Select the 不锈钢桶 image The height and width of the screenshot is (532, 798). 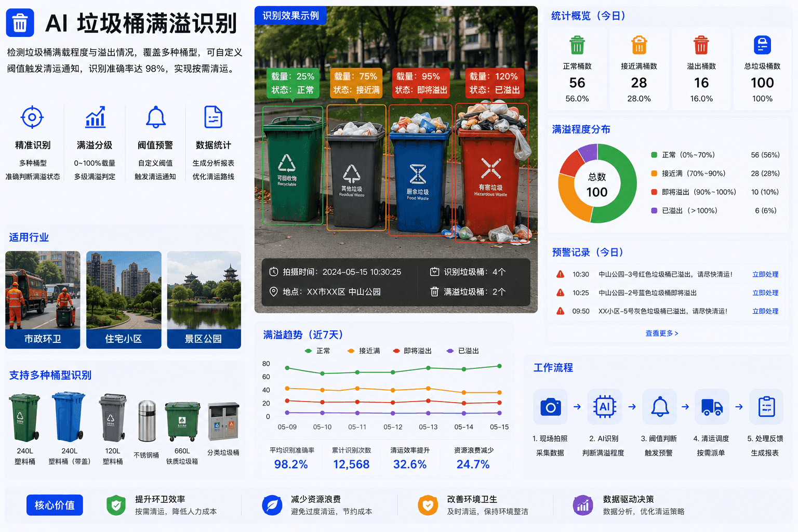147,421
